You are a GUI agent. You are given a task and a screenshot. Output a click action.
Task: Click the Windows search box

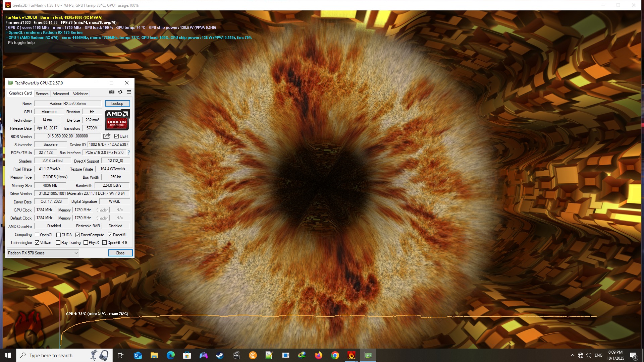[x=50, y=355]
